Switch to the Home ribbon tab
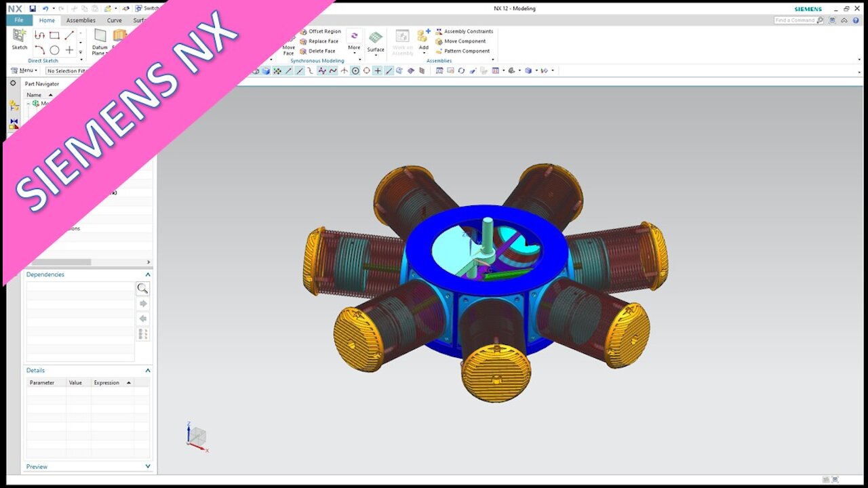 coord(47,20)
